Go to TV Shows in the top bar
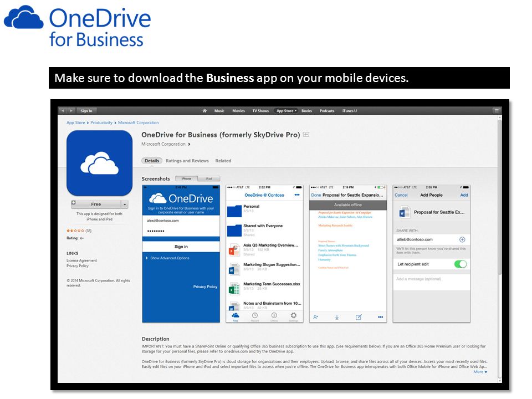Viewport: 532px width, 399px height. 260,111
